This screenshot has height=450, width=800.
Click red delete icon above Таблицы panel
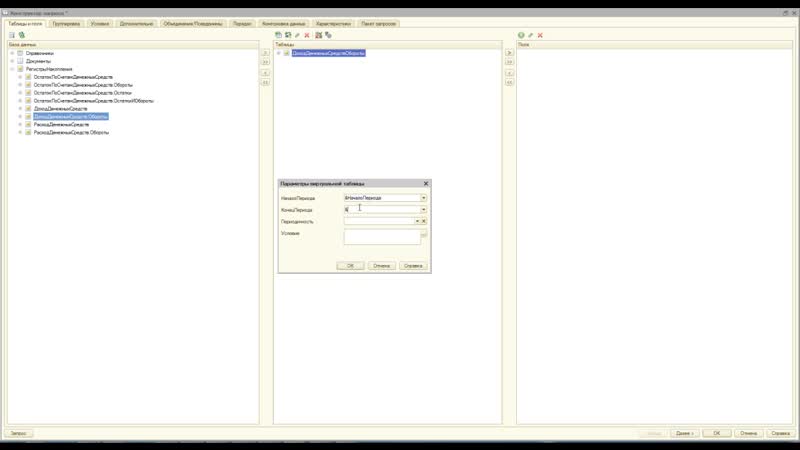tap(307, 34)
